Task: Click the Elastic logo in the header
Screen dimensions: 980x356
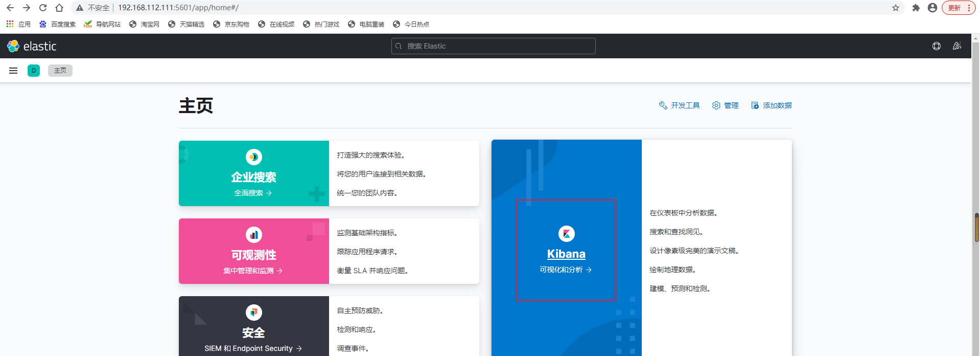Action: (32, 46)
